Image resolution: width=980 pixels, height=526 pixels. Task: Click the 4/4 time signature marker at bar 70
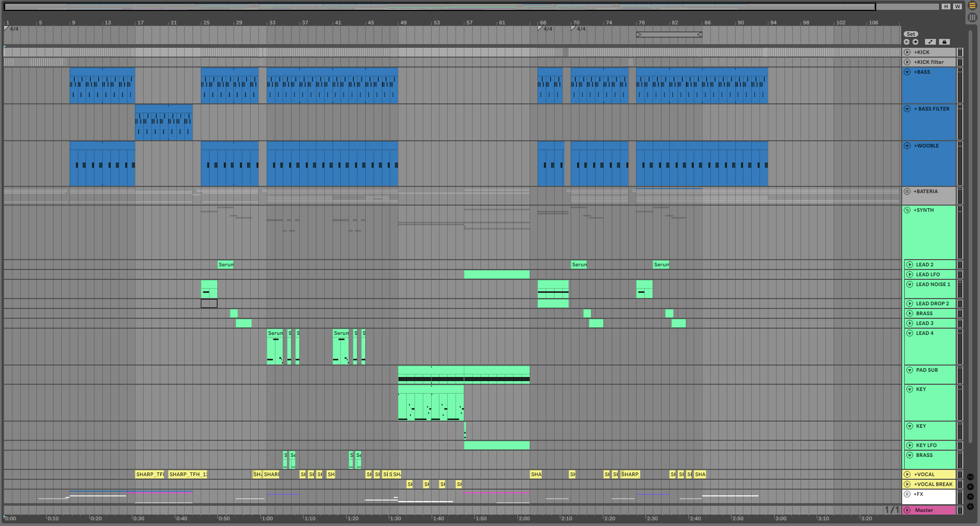tap(578, 29)
